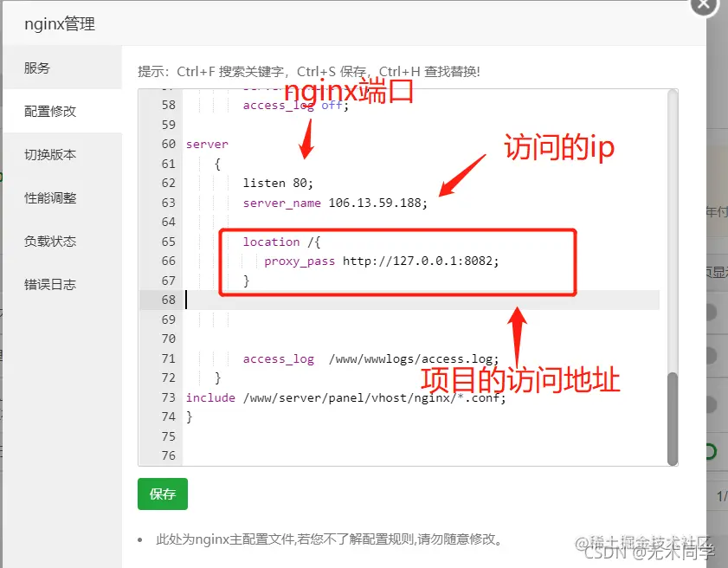
Task: Click the 'server' keyword on line 60
Action: (207, 145)
